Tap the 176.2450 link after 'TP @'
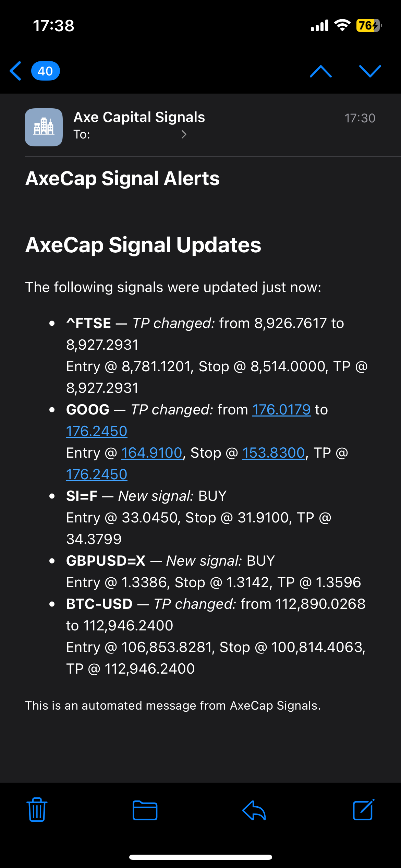 tap(97, 474)
